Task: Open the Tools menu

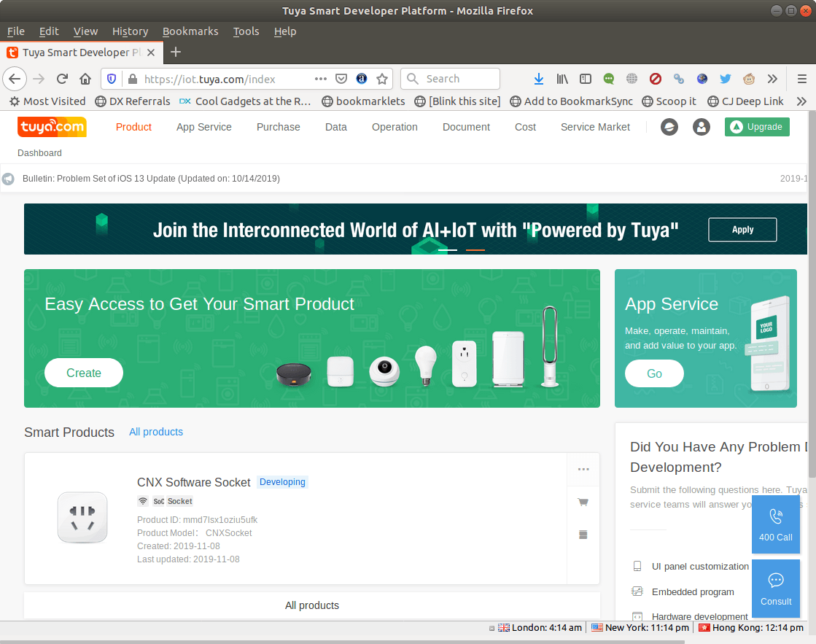Action: [246, 32]
